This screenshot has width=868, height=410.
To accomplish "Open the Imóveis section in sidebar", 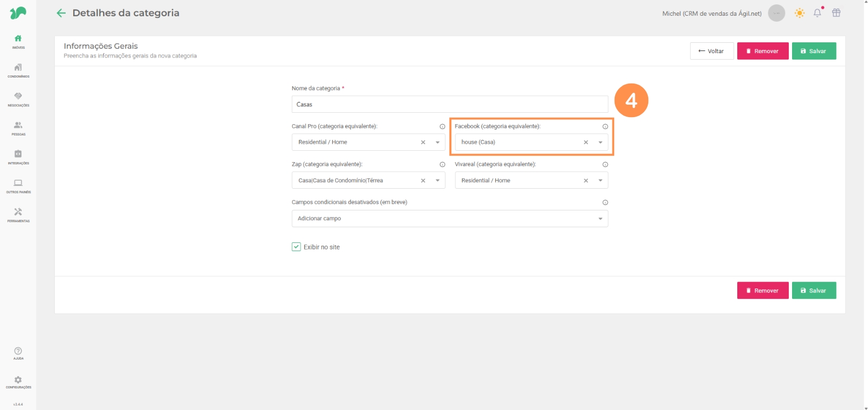I will (18, 41).
